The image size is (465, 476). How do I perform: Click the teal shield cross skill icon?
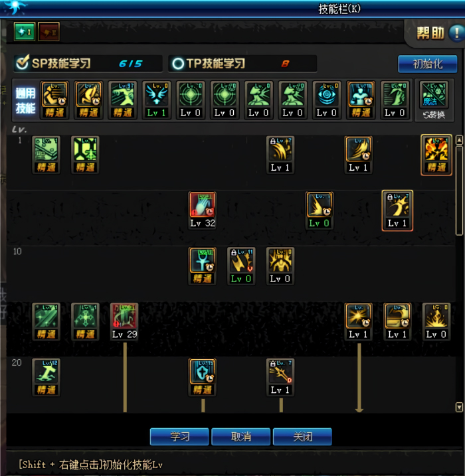tap(203, 377)
